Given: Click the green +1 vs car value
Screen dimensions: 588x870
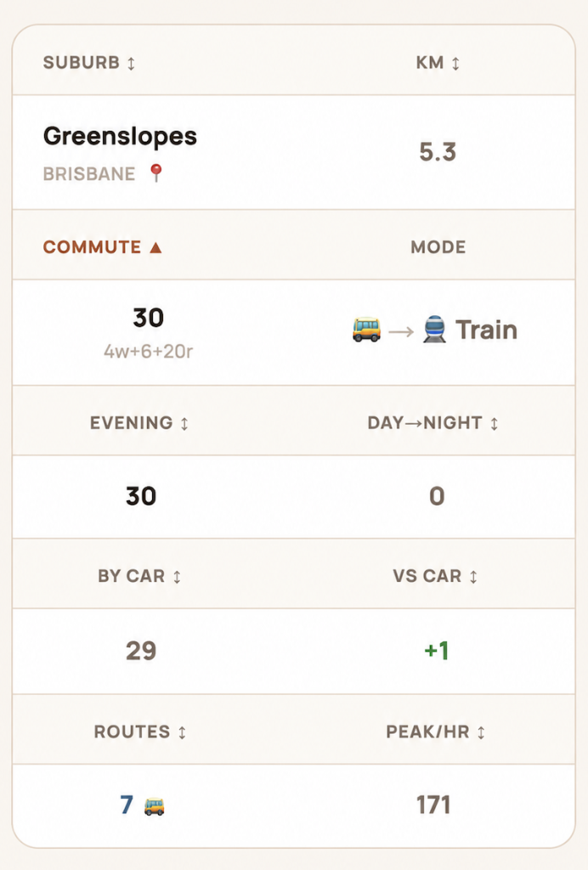Looking at the screenshot, I should coord(437,650).
